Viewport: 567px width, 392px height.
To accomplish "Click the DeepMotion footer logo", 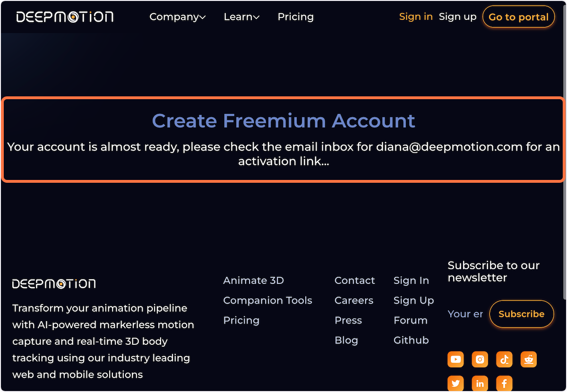I will 53,283.
